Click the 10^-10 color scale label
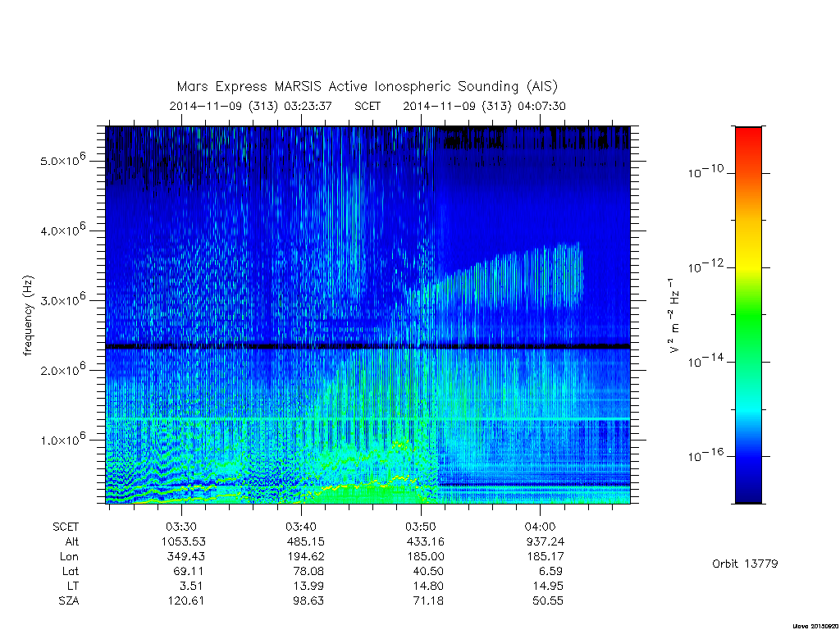The image size is (840, 630). pos(705,171)
